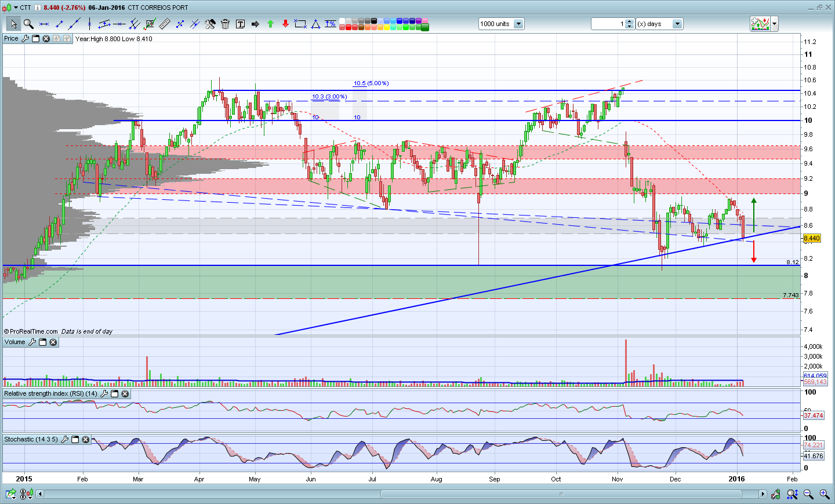Maximize the RSI indicator panel

click(x=115, y=394)
